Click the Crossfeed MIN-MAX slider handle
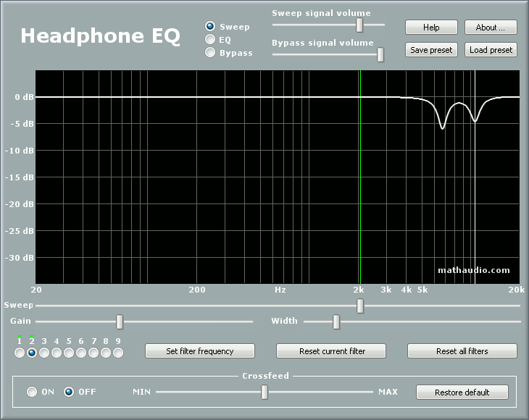Viewport: 529px width, 420px height. [x=264, y=392]
